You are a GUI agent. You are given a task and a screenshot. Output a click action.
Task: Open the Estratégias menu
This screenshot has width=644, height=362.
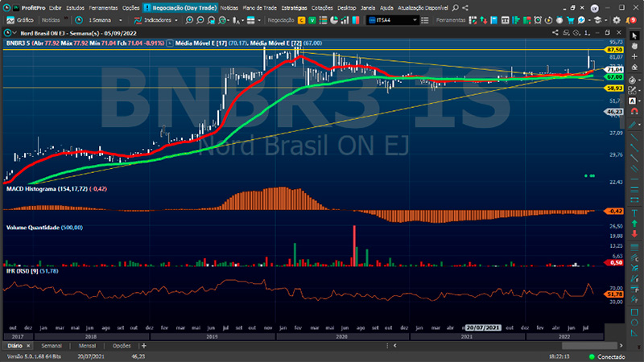[x=294, y=8]
